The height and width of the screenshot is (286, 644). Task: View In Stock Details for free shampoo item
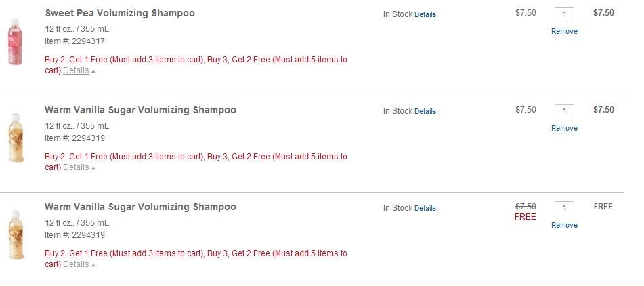tap(425, 208)
